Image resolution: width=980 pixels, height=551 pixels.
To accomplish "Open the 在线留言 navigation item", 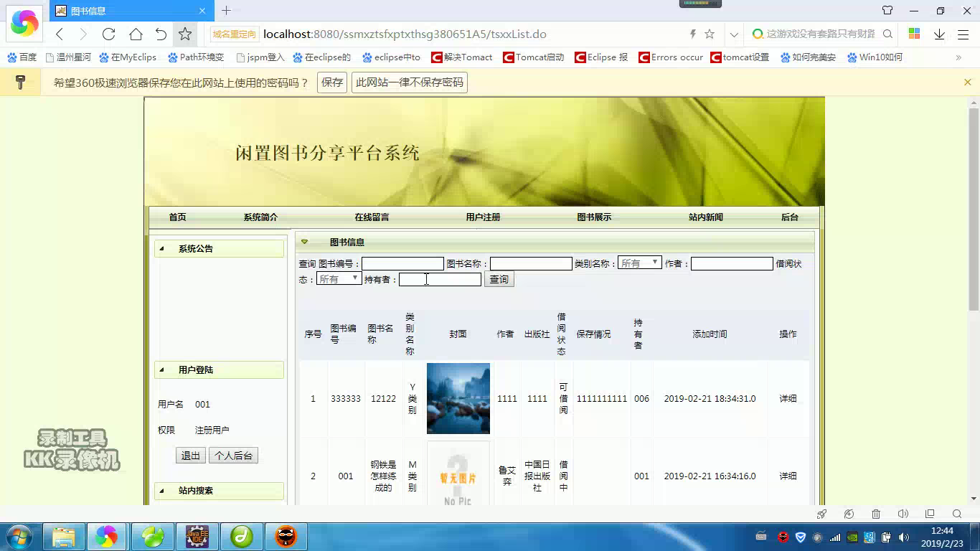I will point(372,217).
